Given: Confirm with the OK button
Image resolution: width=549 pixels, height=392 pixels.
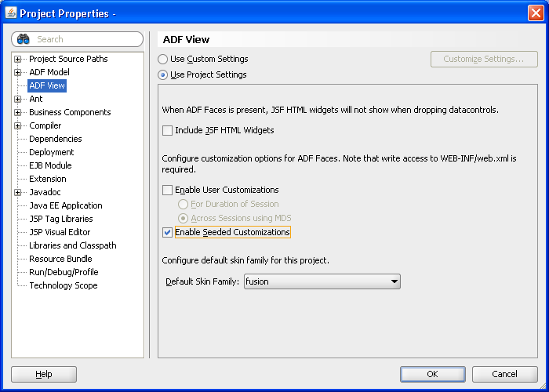Looking at the screenshot, I should [x=433, y=374].
